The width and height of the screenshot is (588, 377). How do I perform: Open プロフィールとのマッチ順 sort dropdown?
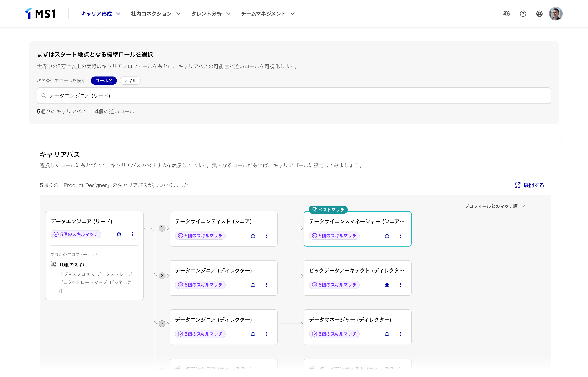pyautogui.click(x=495, y=206)
